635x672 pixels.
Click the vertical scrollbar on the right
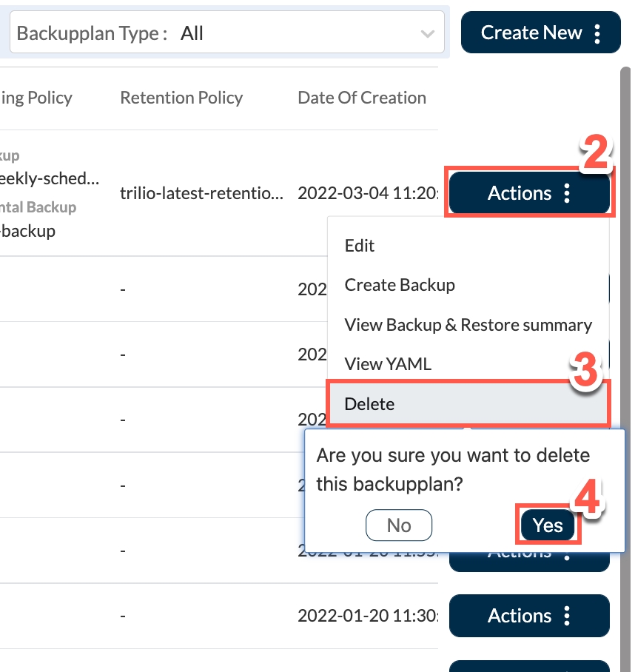pyautogui.click(x=625, y=296)
